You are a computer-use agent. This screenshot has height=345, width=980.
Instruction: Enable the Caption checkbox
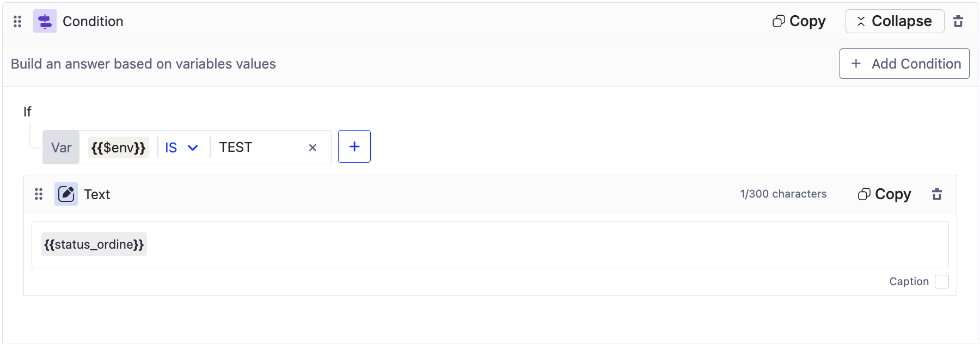[x=942, y=281]
